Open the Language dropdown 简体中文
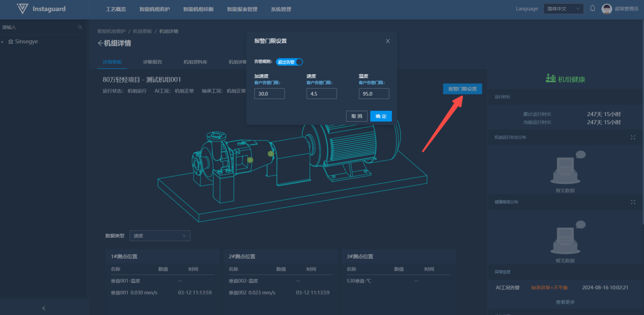Viewport: 644px width, 315px height. [563, 9]
